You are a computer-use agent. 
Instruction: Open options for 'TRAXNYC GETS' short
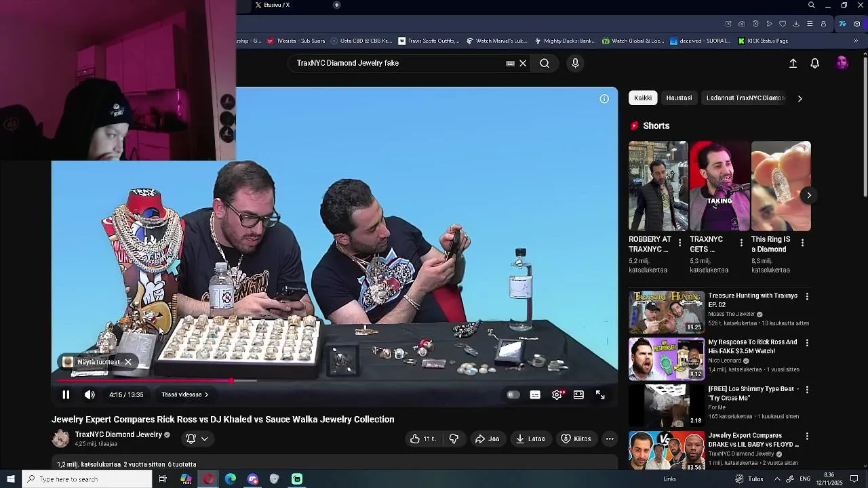click(x=741, y=243)
